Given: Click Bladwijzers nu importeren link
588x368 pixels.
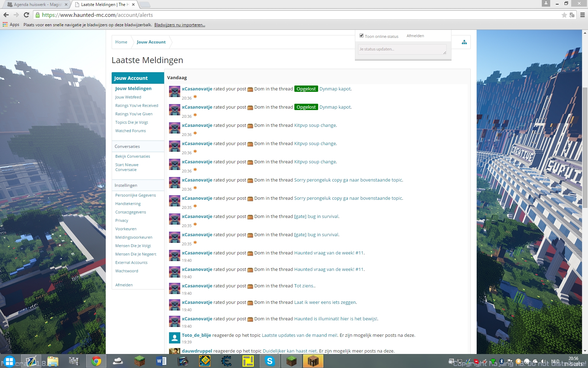Looking at the screenshot, I should coord(180,25).
